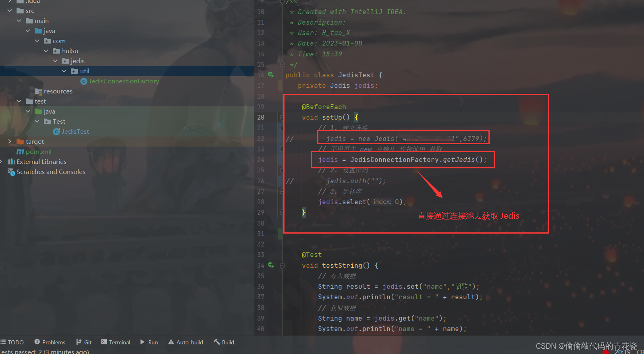Viewport: 644px width, 354px height.
Task: Collapse the Test package chevron
Action: tap(37, 121)
